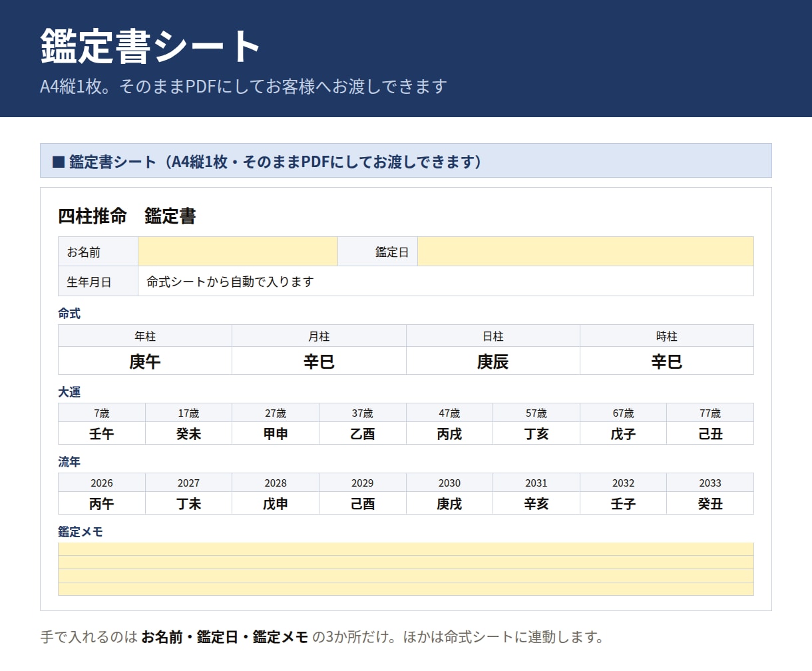Image resolution: width=812 pixels, height=671 pixels.
Task: Click the 四柱推命 鑑定書 title
Action: point(127,216)
